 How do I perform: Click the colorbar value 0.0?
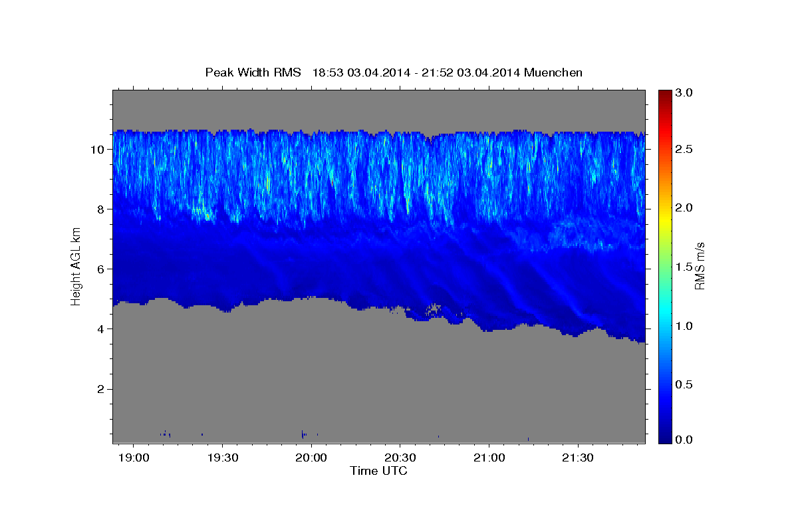684,439
